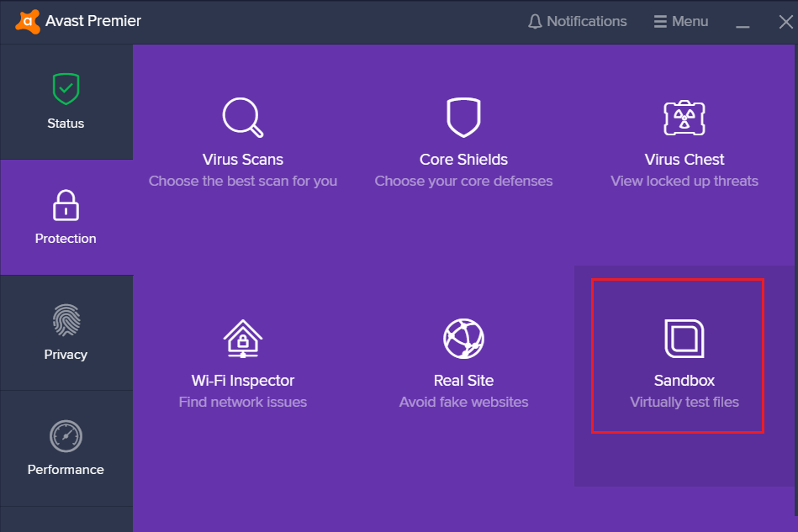The width and height of the screenshot is (798, 532).
Task: Click the Virus Scans magnifier icon
Action: [243, 118]
